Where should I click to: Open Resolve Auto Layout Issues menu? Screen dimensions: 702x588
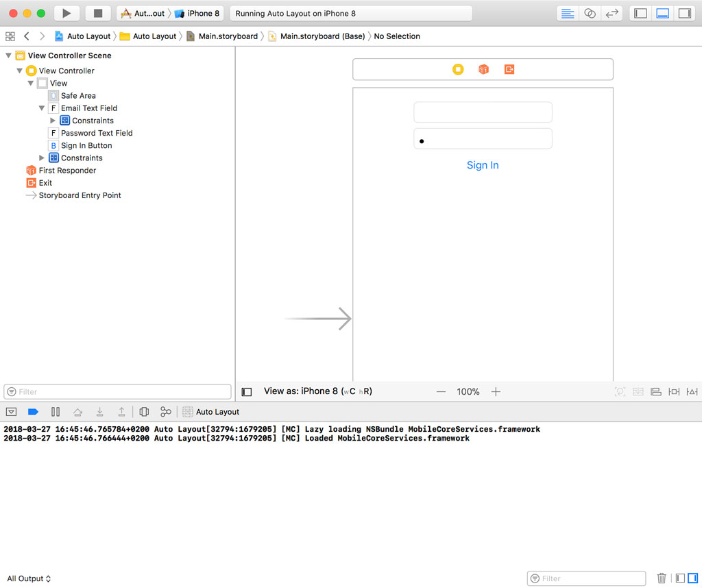[692, 391]
